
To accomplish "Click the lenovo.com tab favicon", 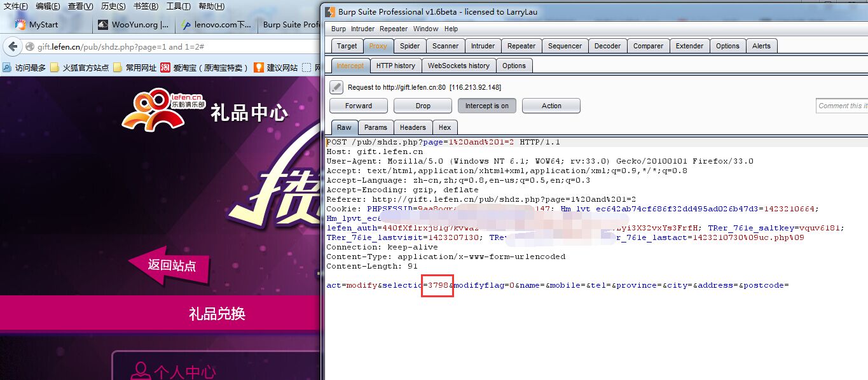I will click(x=186, y=25).
